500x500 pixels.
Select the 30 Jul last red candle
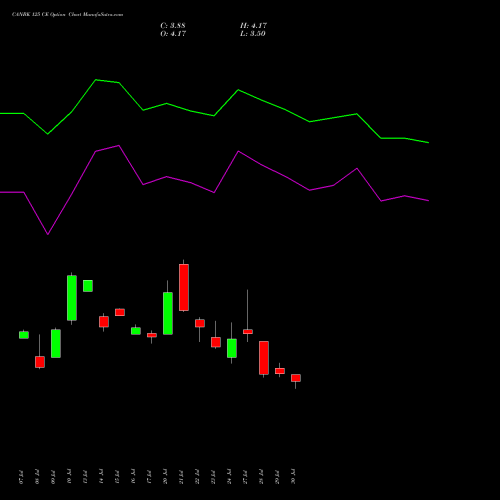pyautogui.click(x=296, y=378)
